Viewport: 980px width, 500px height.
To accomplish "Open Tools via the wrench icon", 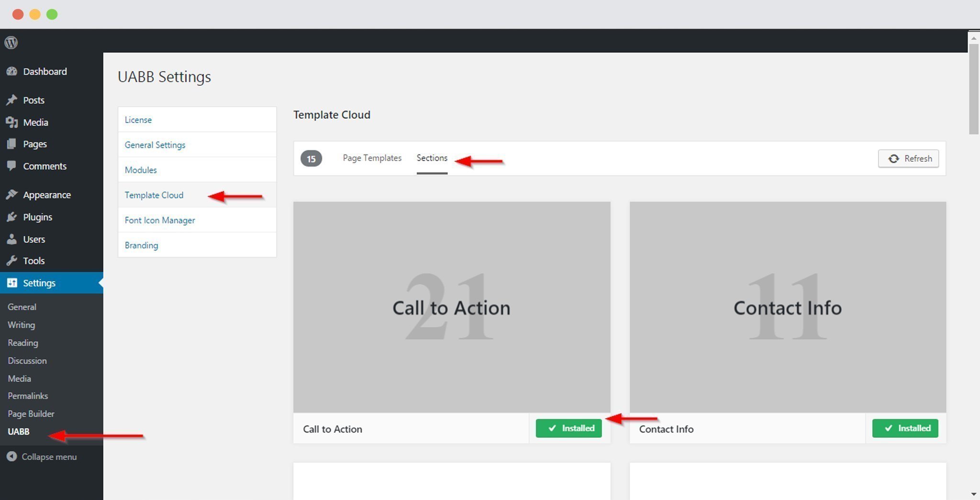I will coord(12,260).
